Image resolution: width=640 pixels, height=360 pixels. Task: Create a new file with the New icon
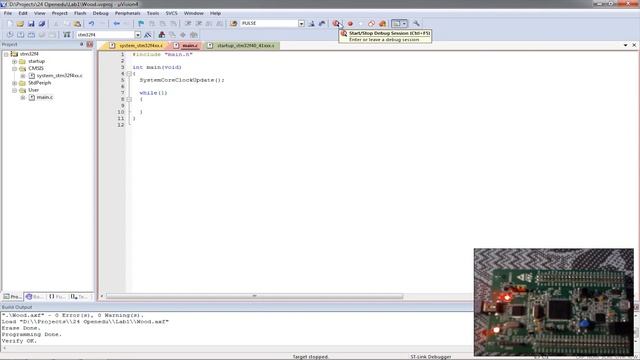(x=10, y=24)
